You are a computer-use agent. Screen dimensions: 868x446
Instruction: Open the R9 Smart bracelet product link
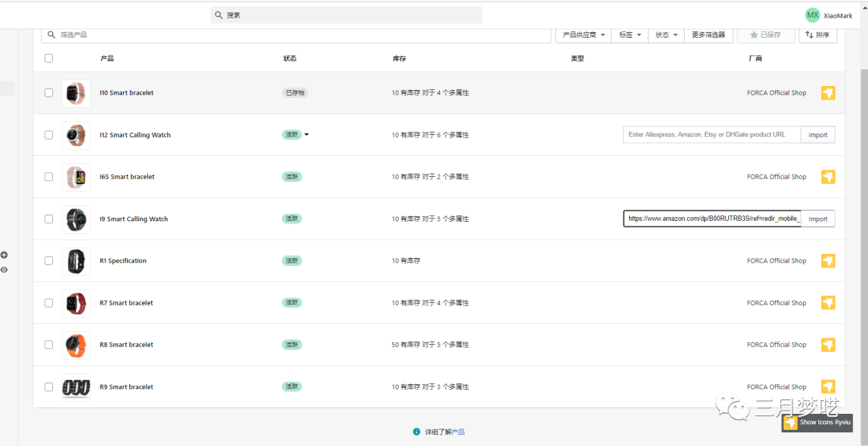[126, 387]
